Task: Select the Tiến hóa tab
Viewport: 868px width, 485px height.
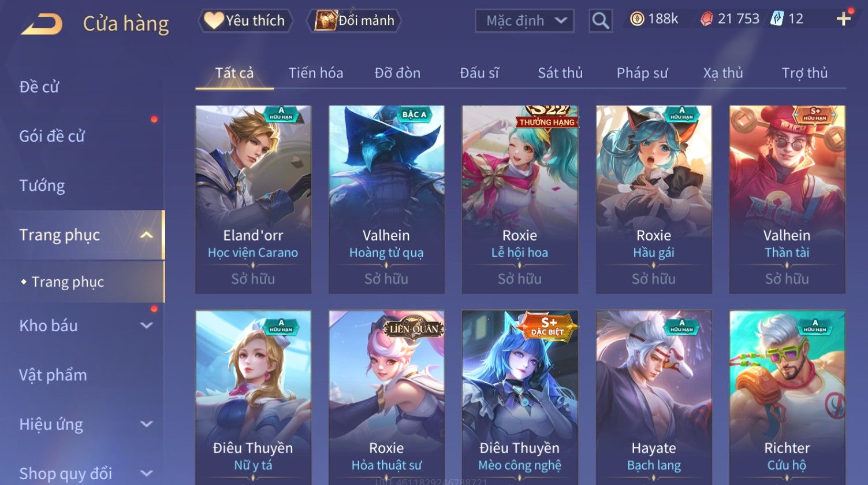Action: point(316,73)
